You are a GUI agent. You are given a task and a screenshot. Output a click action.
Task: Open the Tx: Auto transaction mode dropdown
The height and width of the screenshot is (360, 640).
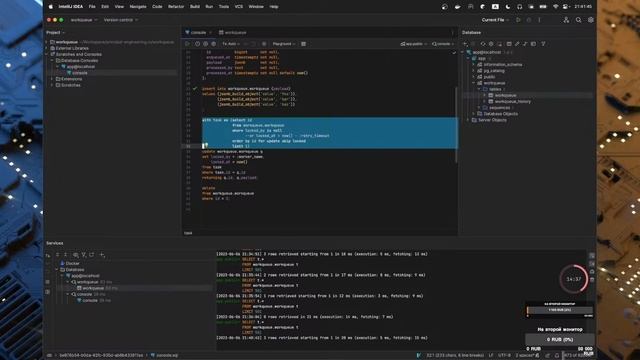pyautogui.click(x=231, y=44)
